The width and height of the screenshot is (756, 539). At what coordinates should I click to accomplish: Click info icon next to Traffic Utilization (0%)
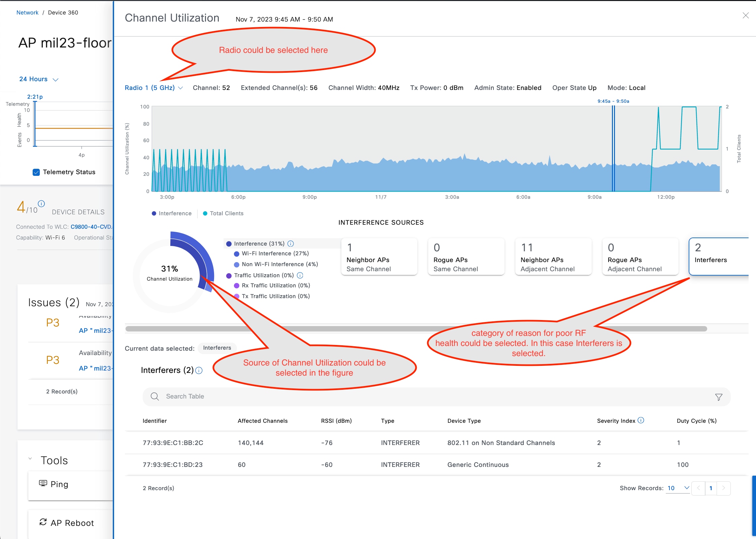pyautogui.click(x=300, y=275)
